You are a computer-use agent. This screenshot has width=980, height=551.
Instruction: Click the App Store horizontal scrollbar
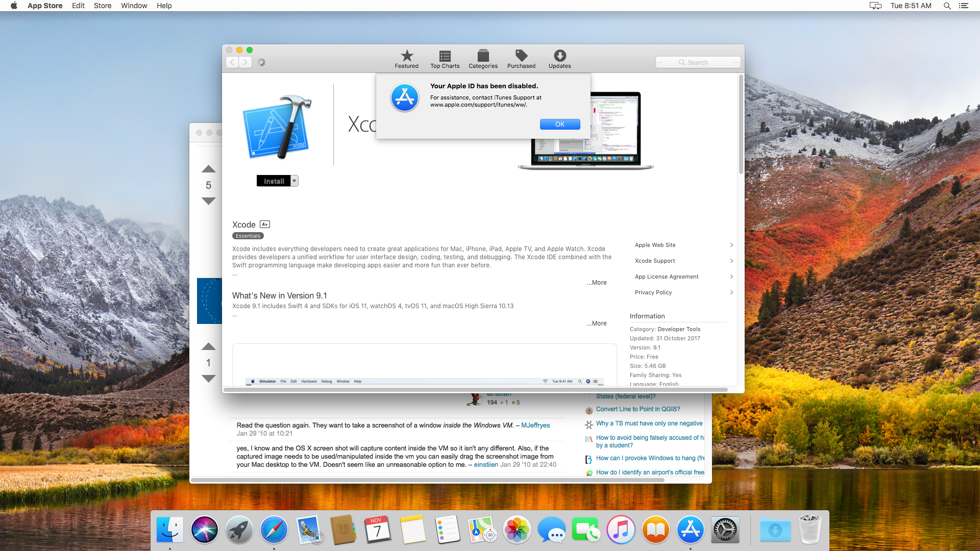(x=475, y=390)
